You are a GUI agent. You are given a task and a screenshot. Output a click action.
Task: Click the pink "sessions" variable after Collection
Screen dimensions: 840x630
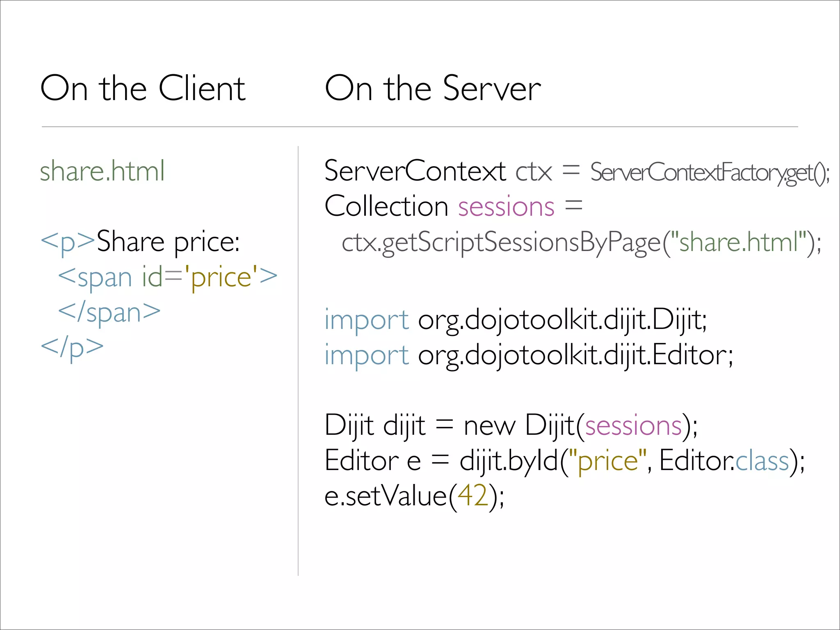pyautogui.click(x=506, y=206)
